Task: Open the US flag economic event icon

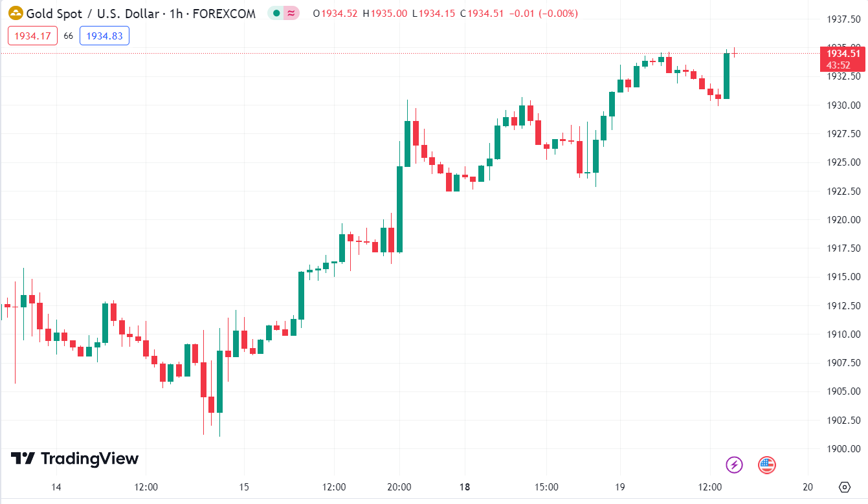Action: click(766, 465)
